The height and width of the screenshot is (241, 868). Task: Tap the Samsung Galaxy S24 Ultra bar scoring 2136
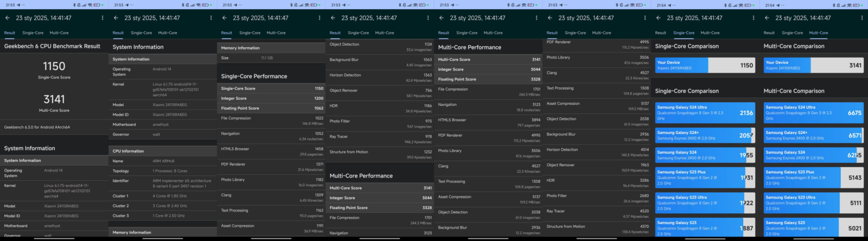click(705, 113)
